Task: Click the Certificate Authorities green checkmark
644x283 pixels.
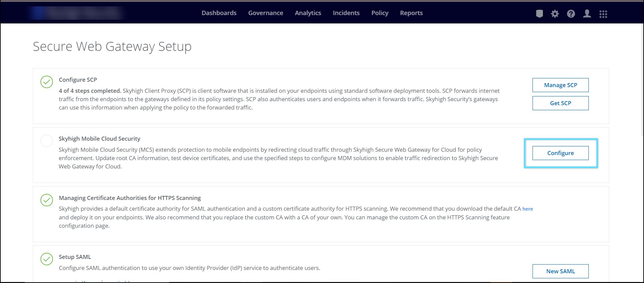Action: point(47,200)
